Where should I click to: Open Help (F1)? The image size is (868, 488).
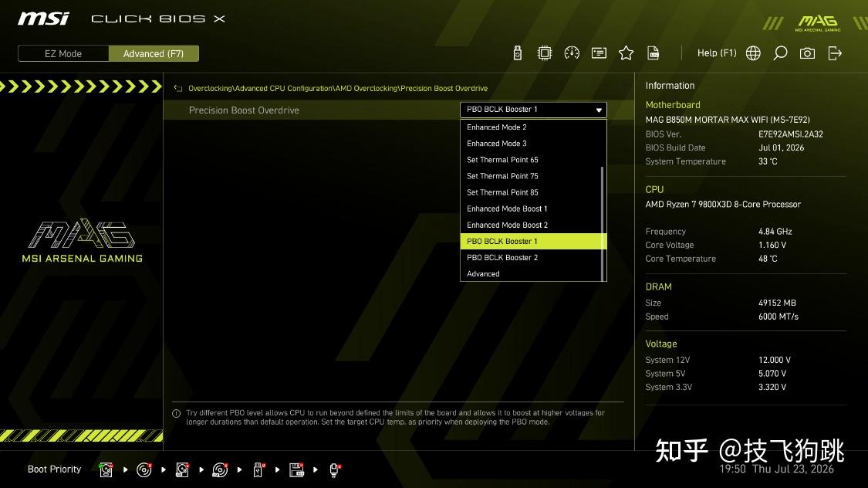tap(716, 53)
